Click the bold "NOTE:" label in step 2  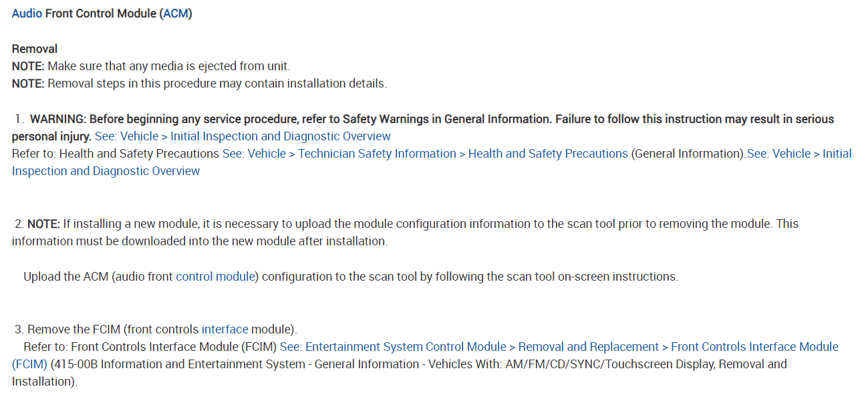44,224
